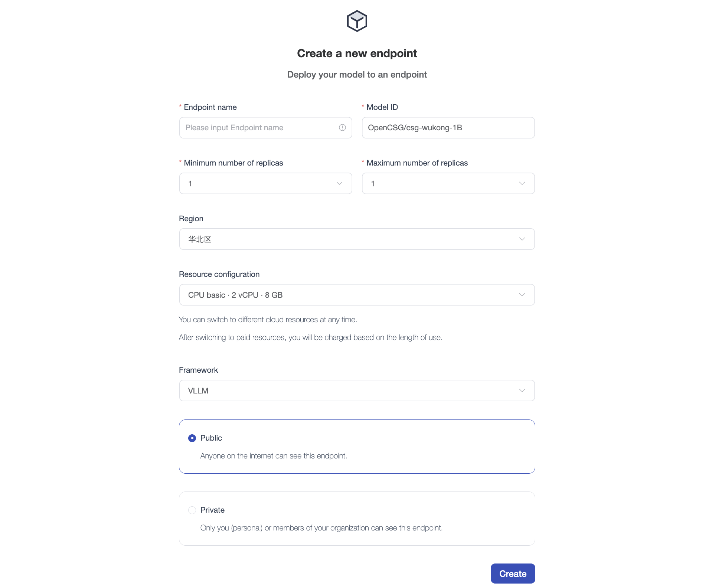Expand the Region dropdown showing 华北区
The image size is (712, 588).
pyautogui.click(x=349, y=239)
